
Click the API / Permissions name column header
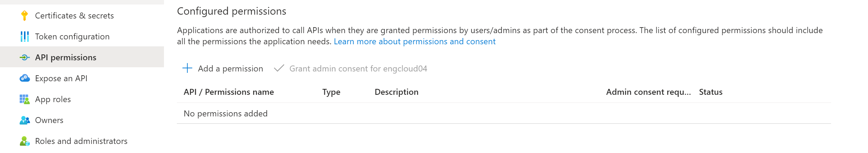click(229, 92)
